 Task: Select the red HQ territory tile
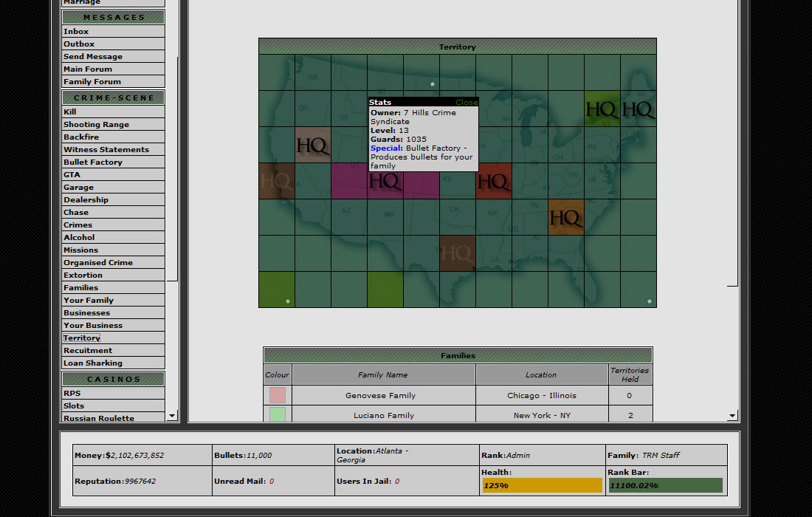pos(493,181)
